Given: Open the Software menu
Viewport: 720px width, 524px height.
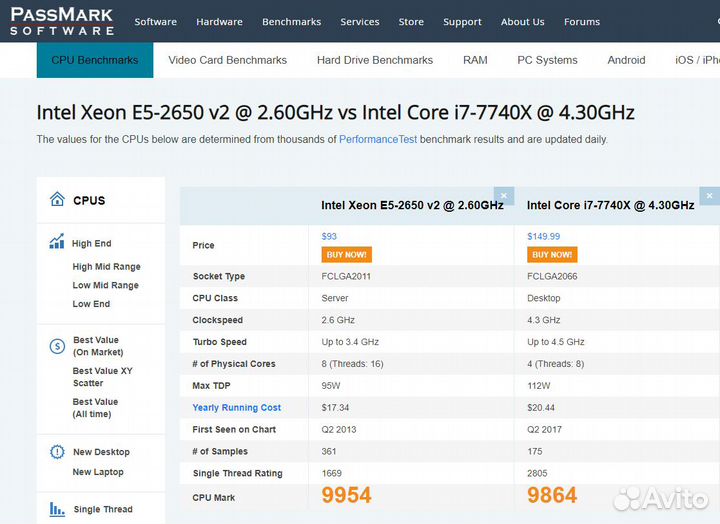Looking at the screenshot, I should tap(156, 22).
